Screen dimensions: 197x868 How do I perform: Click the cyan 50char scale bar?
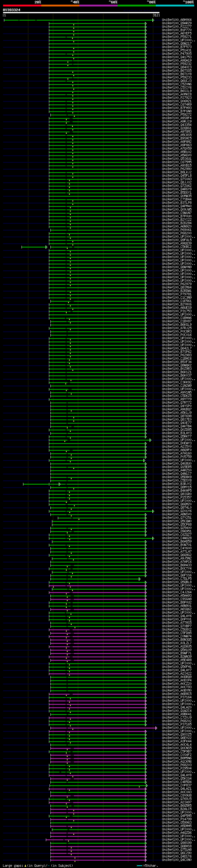point(139,866)
